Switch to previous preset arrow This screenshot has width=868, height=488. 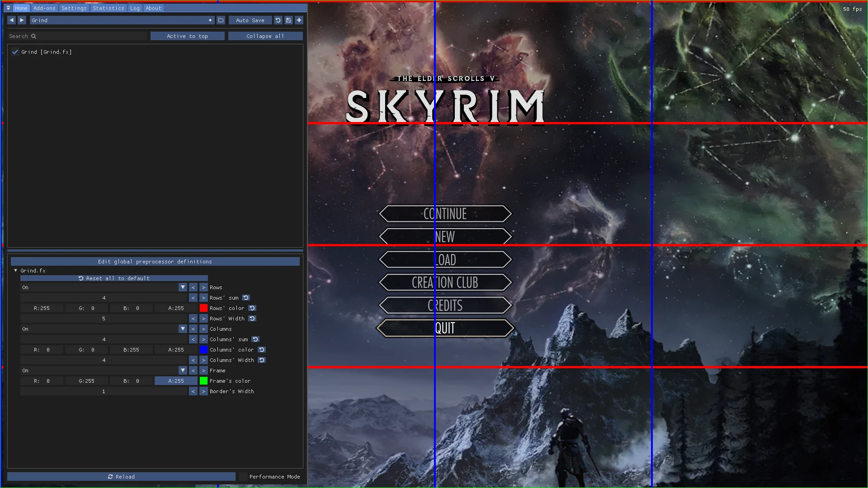(x=12, y=20)
